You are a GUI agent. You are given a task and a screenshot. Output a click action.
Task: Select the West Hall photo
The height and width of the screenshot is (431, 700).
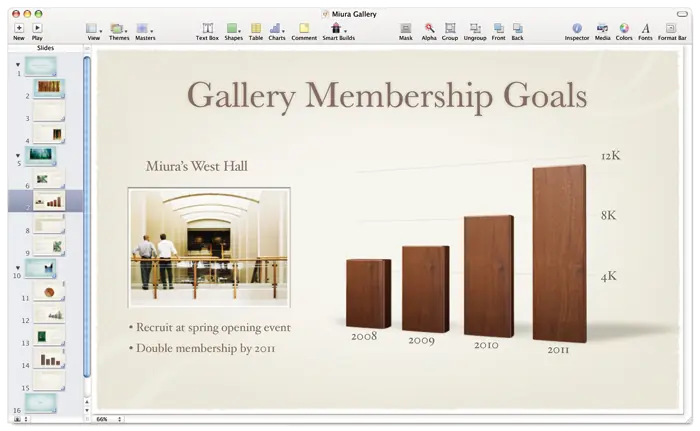click(209, 247)
